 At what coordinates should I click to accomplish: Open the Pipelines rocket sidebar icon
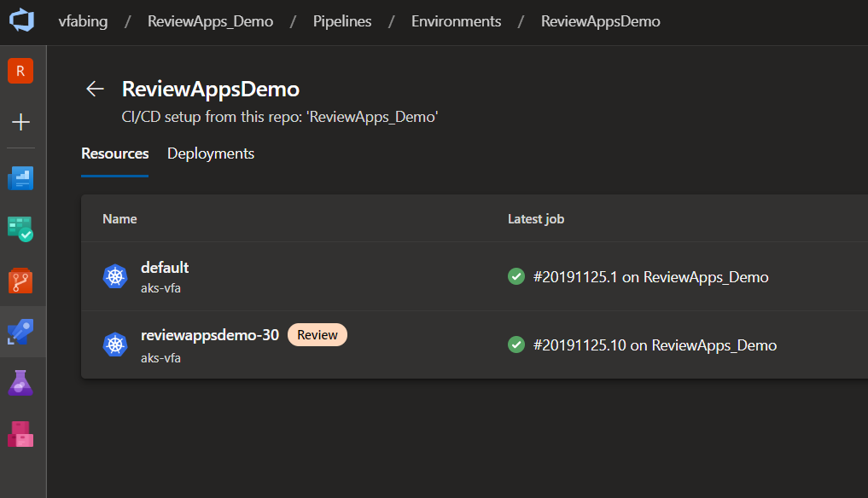tap(20, 332)
